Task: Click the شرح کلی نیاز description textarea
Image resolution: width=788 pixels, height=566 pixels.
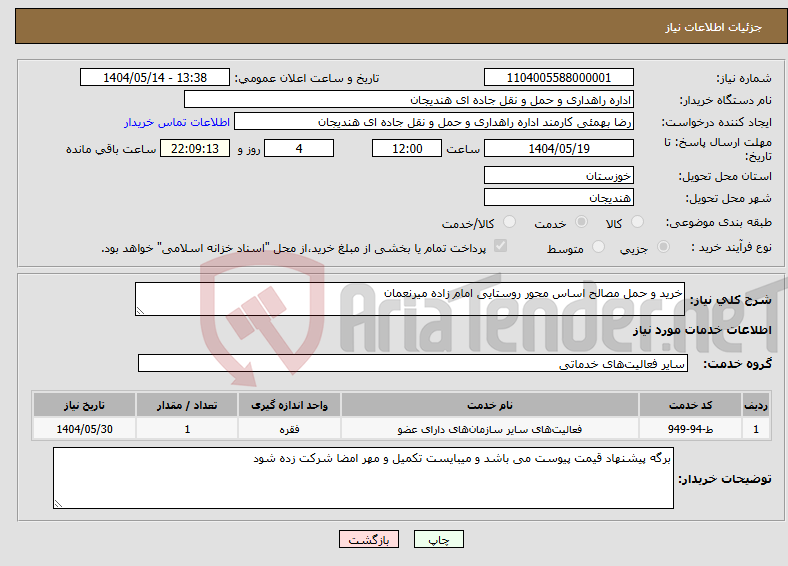Action: click(410, 299)
